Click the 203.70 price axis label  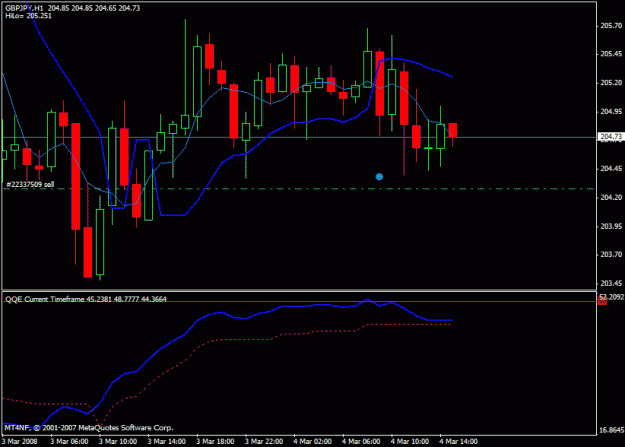tap(611, 254)
